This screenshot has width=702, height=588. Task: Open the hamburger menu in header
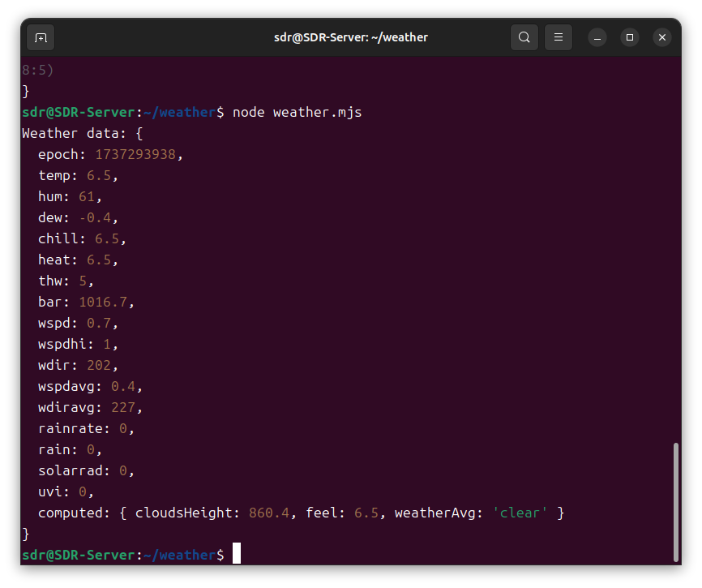tap(559, 37)
